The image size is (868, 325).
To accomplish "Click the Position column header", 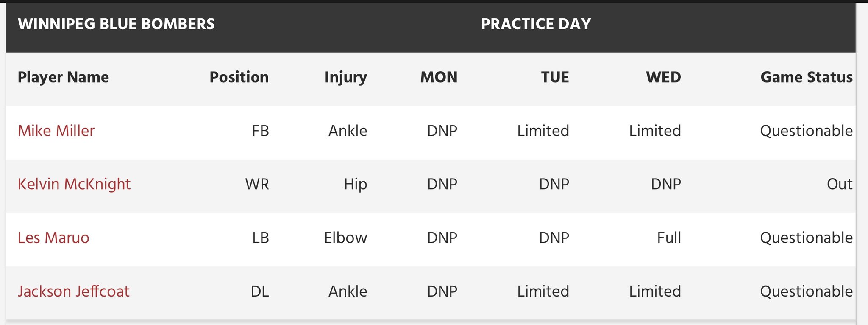I will (x=239, y=77).
